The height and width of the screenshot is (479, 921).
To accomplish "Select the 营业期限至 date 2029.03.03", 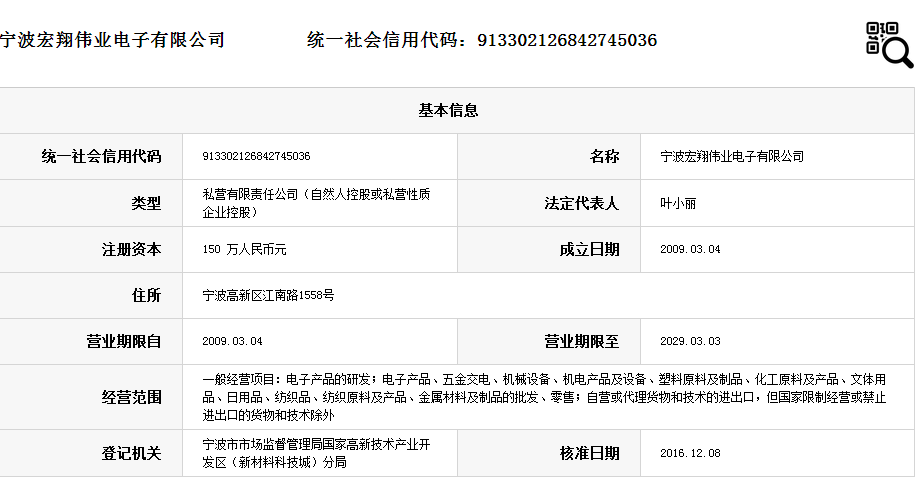I will 690,341.
